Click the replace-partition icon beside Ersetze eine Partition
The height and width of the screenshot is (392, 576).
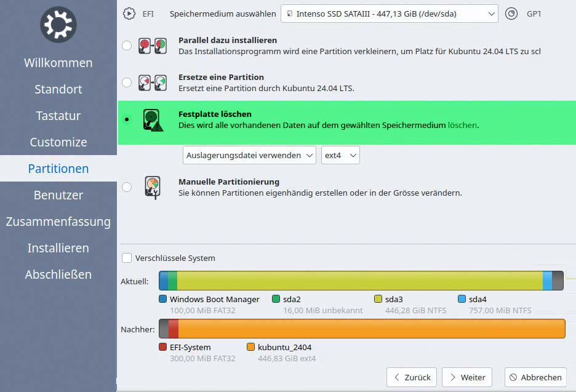(153, 82)
